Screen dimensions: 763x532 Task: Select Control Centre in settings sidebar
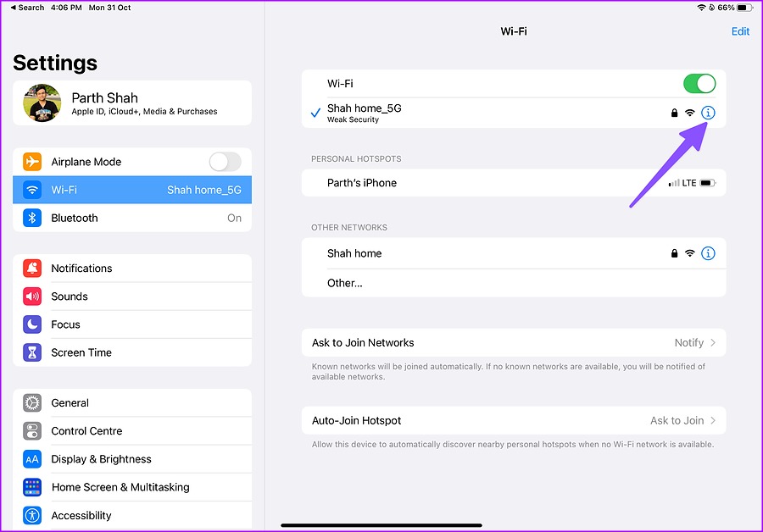pyautogui.click(x=86, y=431)
